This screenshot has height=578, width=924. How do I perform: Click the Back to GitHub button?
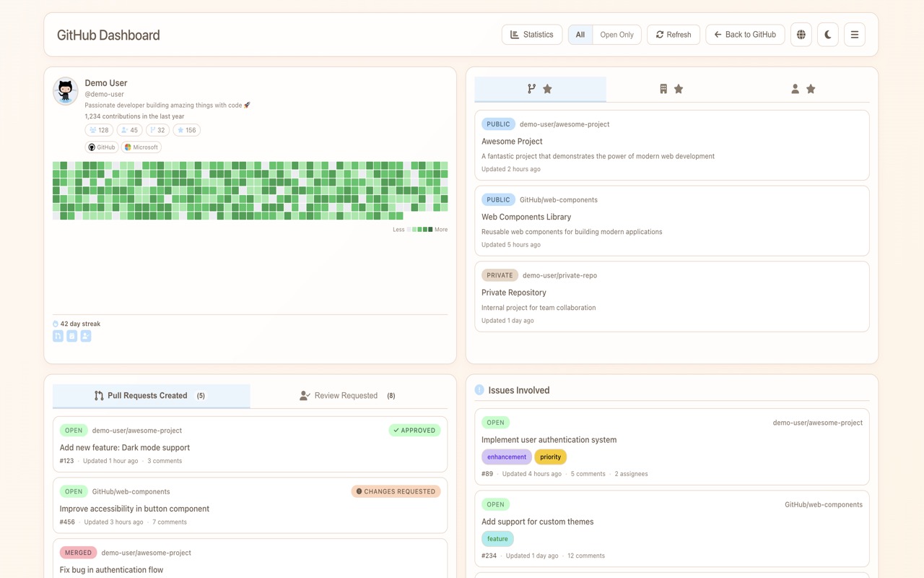pyautogui.click(x=745, y=34)
